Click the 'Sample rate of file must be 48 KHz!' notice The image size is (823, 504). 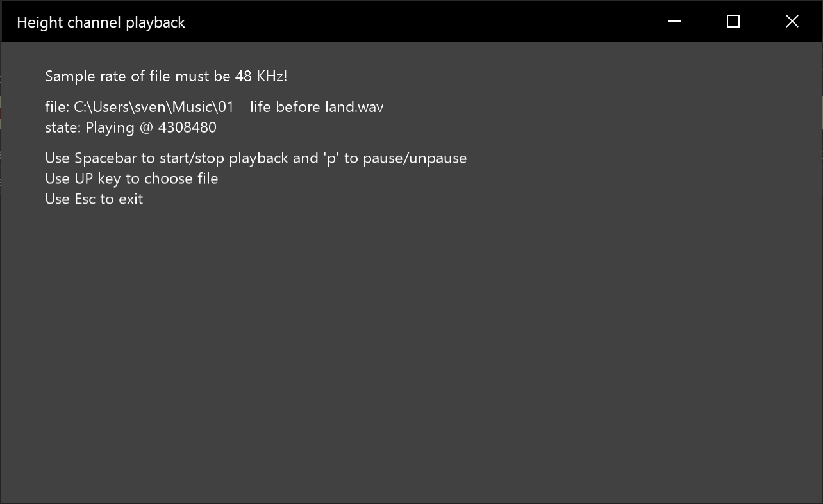pos(166,76)
